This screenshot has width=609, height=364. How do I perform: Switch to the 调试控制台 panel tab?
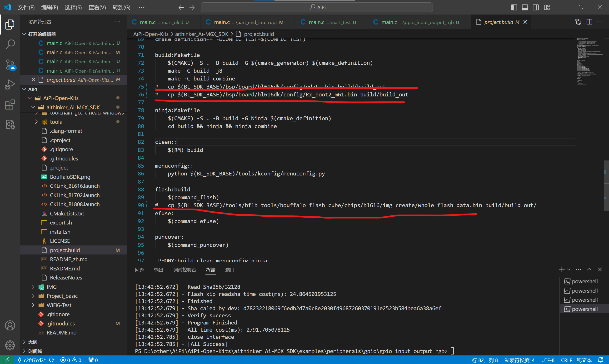pos(185,270)
